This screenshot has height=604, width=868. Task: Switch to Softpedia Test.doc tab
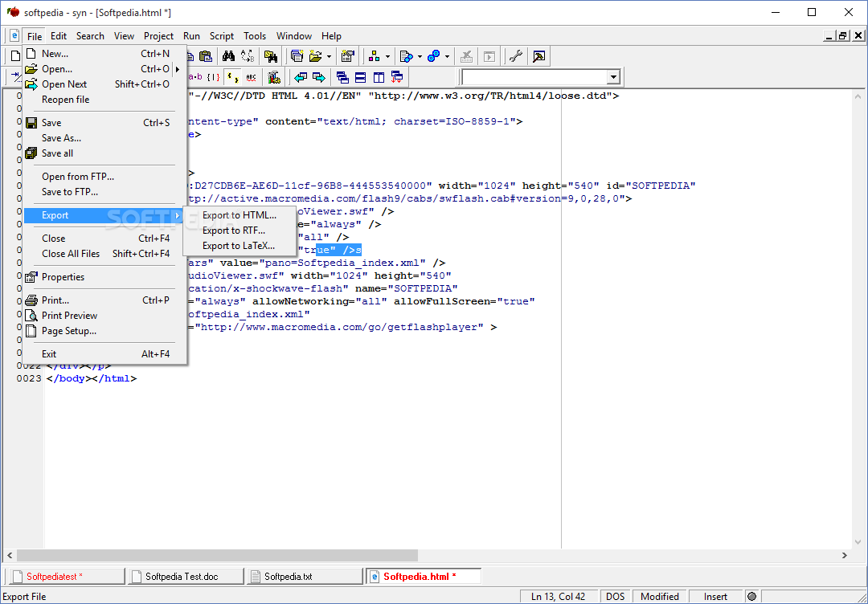pos(186,577)
